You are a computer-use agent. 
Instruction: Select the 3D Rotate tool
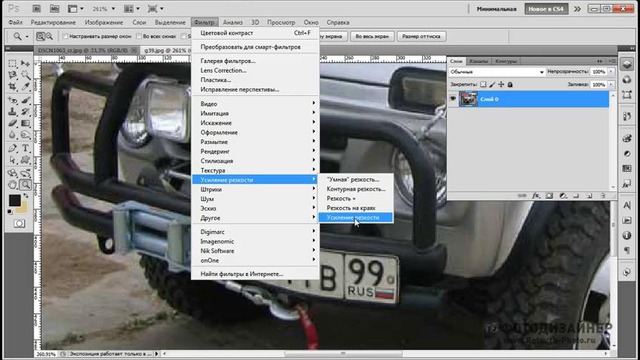click(13, 173)
